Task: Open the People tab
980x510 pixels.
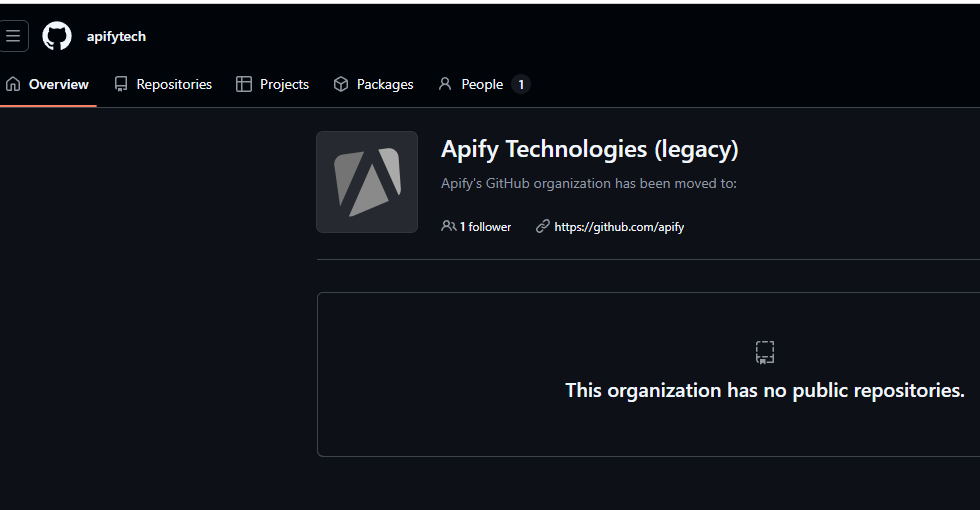Action: (484, 84)
